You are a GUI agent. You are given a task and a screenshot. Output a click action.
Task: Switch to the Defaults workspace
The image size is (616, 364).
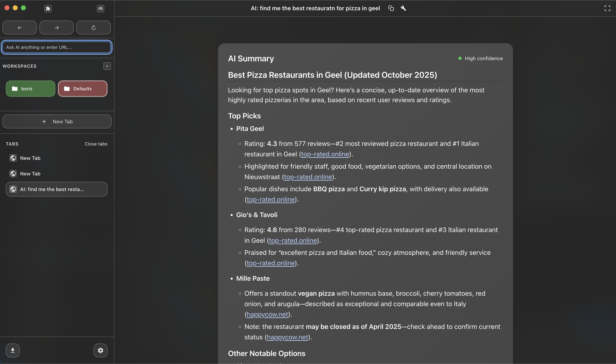pyautogui.click(x=82, y=89)
